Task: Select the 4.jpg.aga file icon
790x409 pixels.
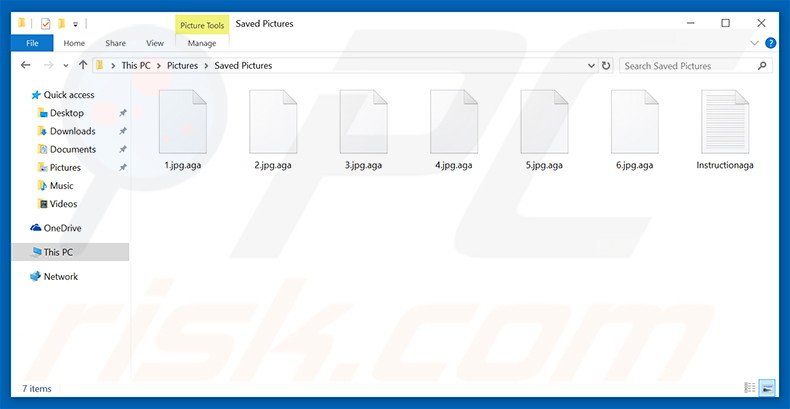Action: pos(454,121)
